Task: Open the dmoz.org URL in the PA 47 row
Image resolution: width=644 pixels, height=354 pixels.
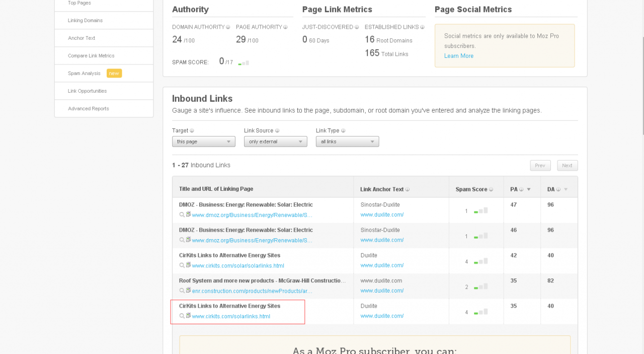Action: [x=252, y=215]
